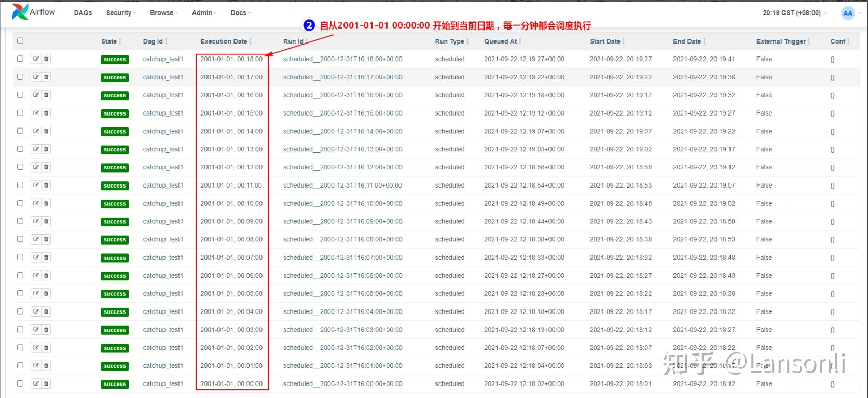
Task: Open edit for the 00:16:00 execution row
Action: point(36,95)
